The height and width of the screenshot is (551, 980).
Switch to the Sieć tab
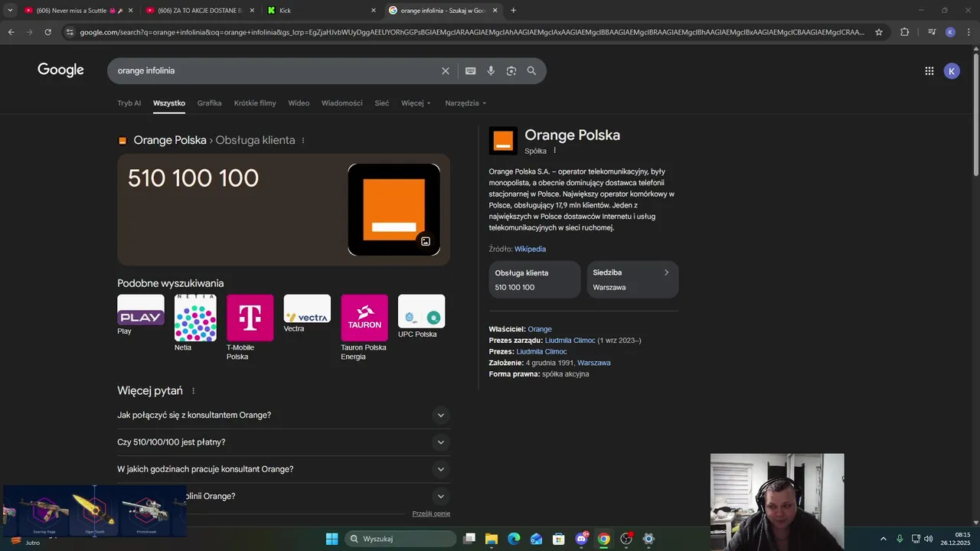(x=382, y=103)
